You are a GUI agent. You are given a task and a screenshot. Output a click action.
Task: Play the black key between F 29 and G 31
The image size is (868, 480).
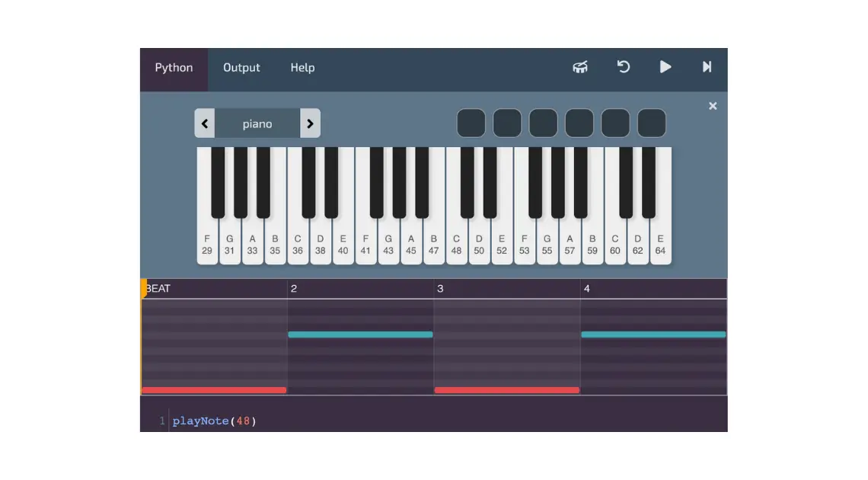pyautogui.click(x=218, y=183)
